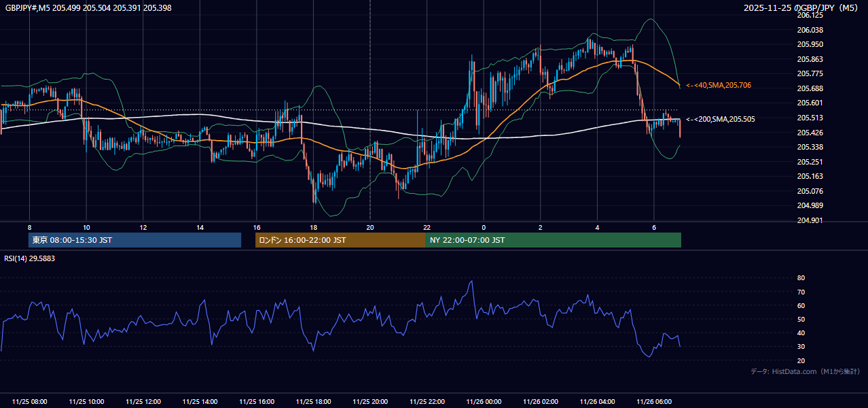Click price axis value 205.076

810,191
